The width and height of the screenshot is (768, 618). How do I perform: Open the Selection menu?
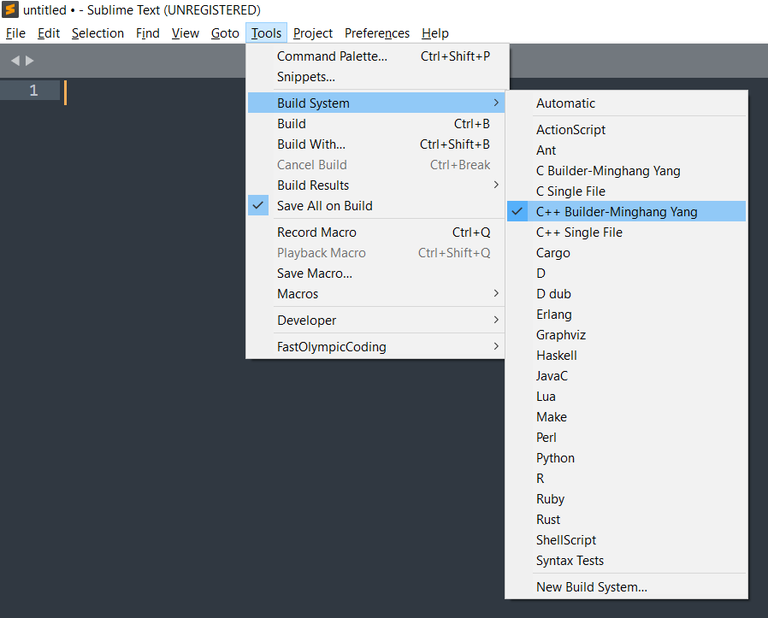[x=97, y=33]
